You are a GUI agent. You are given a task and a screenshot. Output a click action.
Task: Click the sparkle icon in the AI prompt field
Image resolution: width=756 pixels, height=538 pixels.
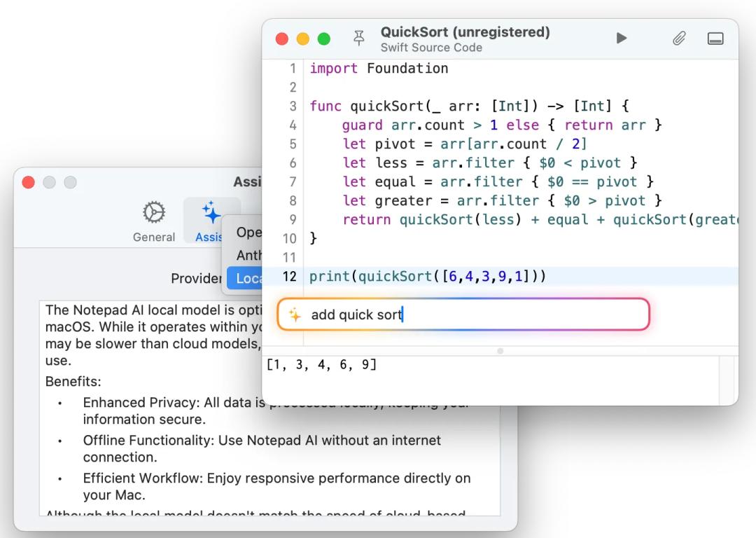[x=295, y=315]
